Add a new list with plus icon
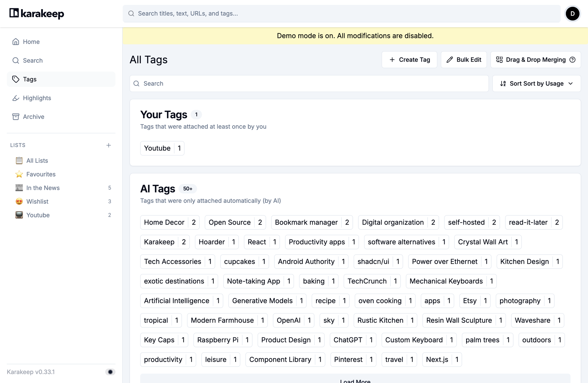The height and width of the screenshot is (383, 588). pos(108,145)
